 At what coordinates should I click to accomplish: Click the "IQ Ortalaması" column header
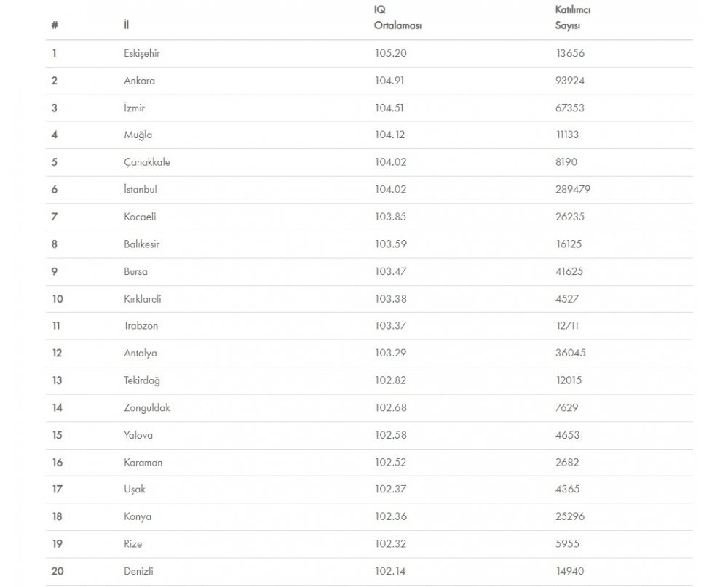tap(398, 18)
